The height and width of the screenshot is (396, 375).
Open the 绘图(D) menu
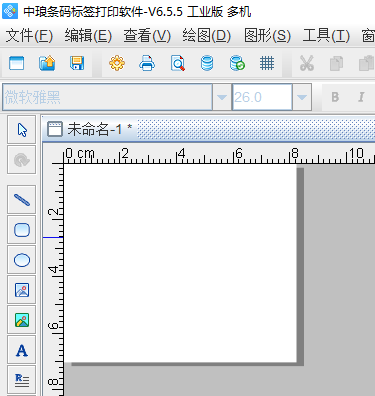207,35
